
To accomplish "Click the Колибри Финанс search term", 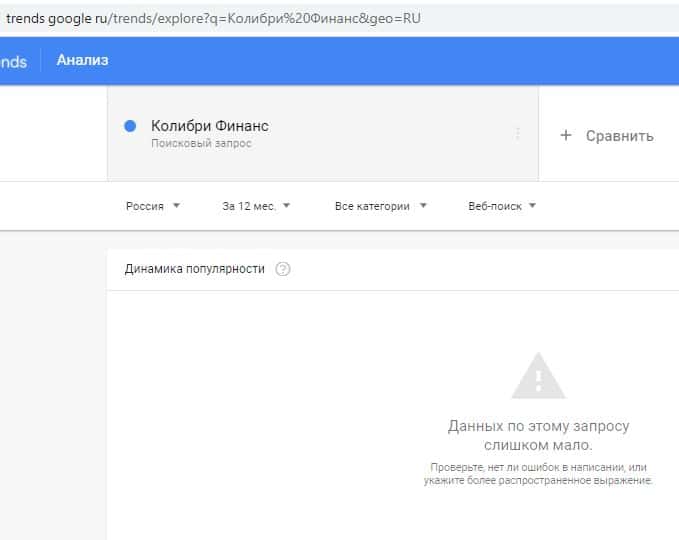I will click(x=209, y=126).
